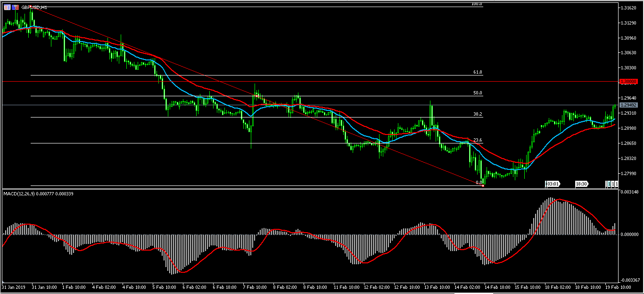Select the Fibonacci 61.8 level label

pyautogui.click(x=477, y=73)
